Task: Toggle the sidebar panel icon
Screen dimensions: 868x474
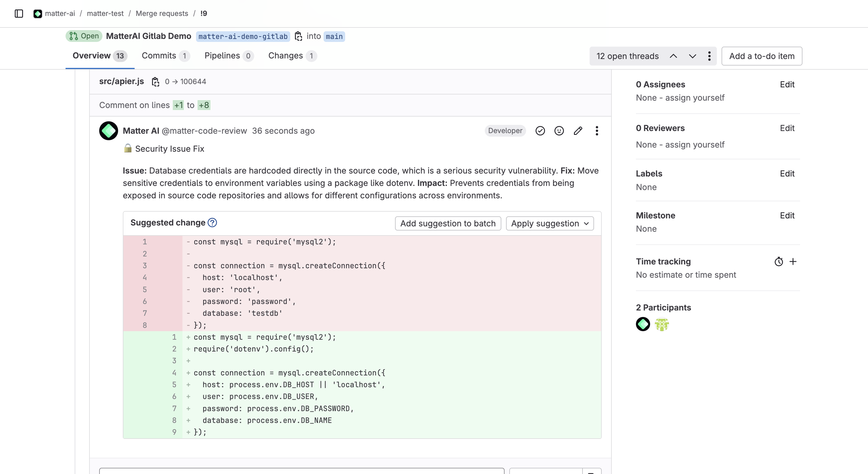Action: [x=19, y=14]
